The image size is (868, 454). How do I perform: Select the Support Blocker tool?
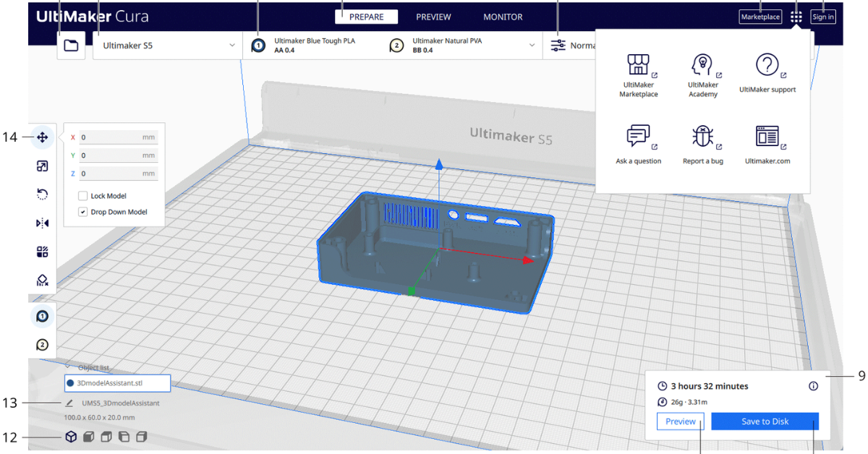pos(42,280)
